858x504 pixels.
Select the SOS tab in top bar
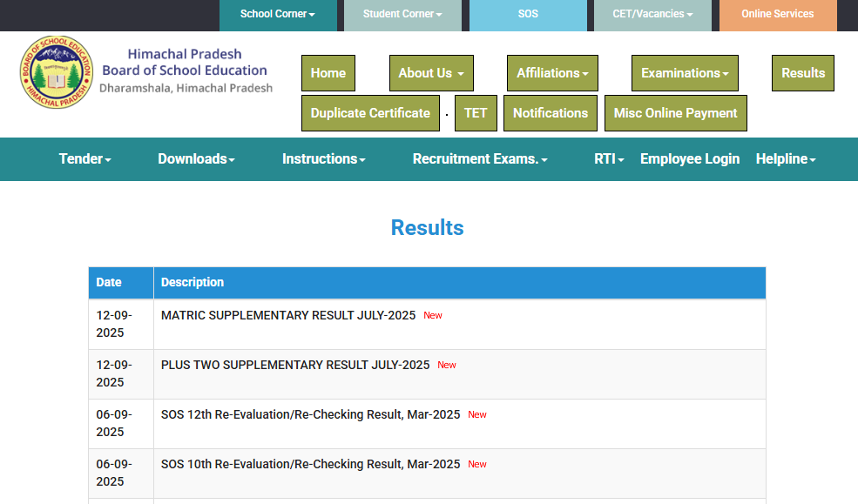click(528, 15)
